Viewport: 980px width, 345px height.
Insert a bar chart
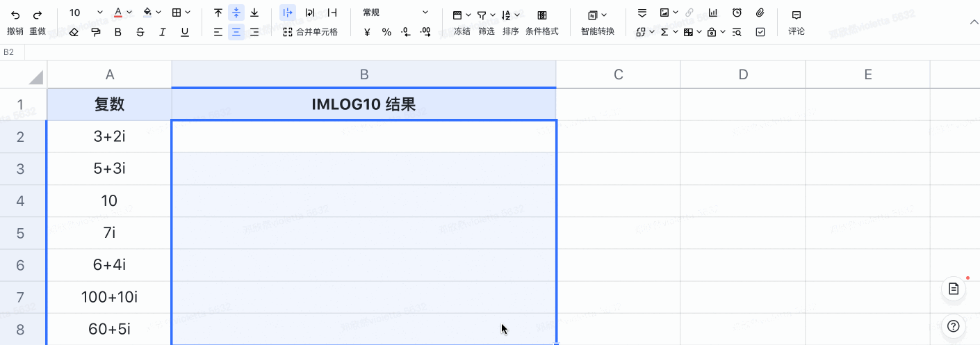[713, 13]
